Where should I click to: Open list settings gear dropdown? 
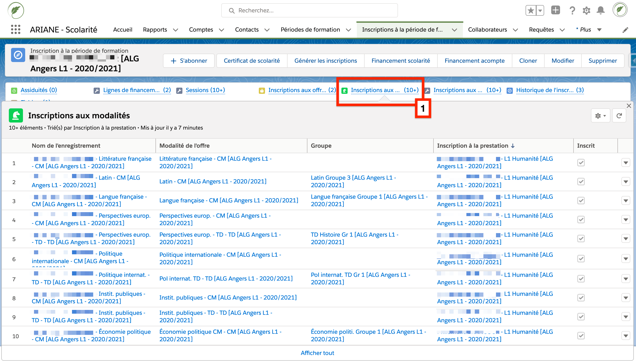tap(600, 116)
